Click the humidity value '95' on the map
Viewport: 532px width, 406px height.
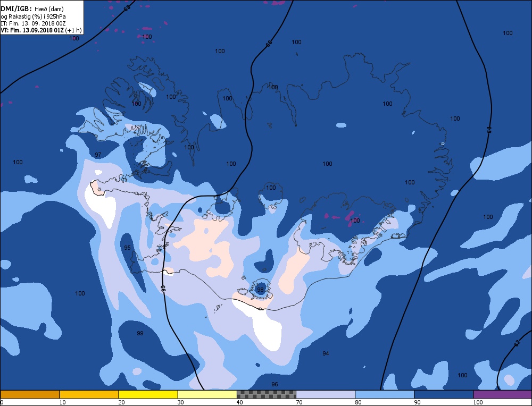127,248
